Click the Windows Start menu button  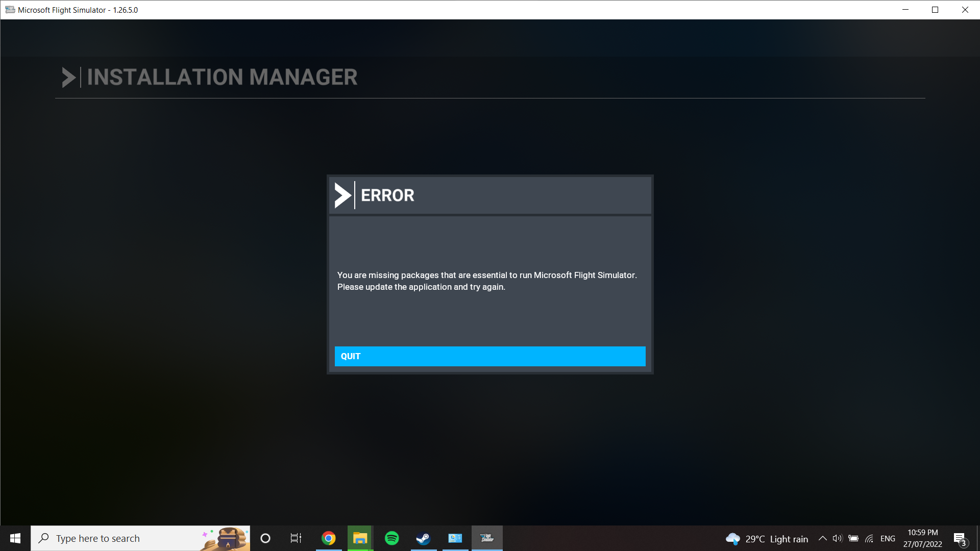click(15, 538)
